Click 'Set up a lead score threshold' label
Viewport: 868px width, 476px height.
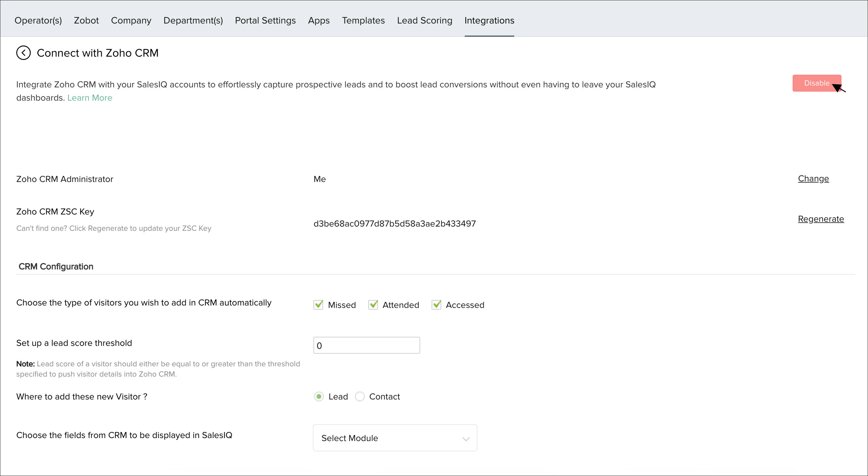point(74,343)
